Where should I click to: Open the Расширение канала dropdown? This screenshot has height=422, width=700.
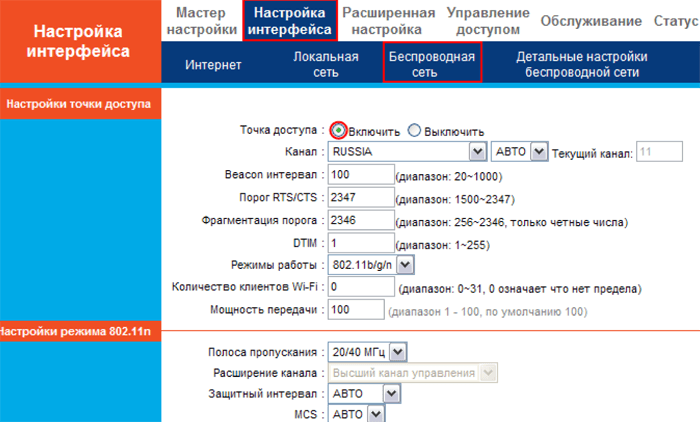[412, 373]
